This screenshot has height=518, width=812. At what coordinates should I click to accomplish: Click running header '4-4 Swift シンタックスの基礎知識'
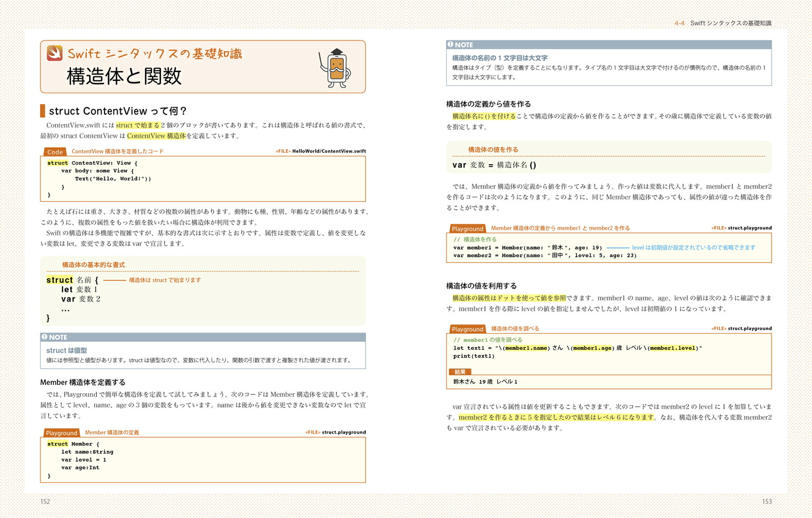723,23
